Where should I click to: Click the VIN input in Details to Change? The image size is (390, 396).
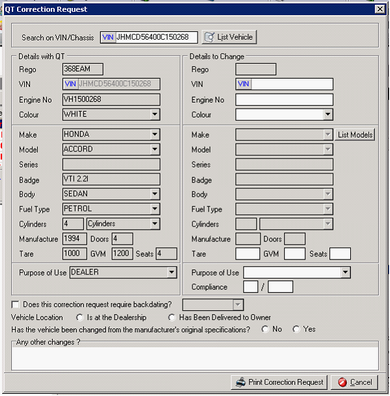click(284, 84)
